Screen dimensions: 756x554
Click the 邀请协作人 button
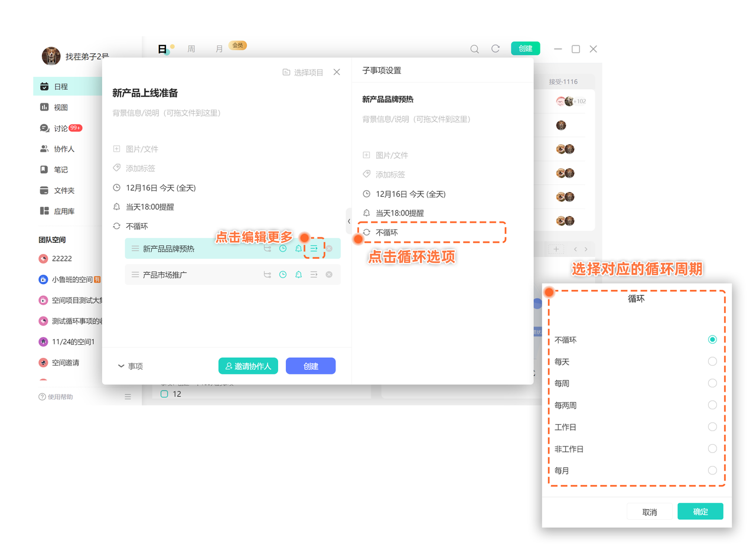pos(248,366)
